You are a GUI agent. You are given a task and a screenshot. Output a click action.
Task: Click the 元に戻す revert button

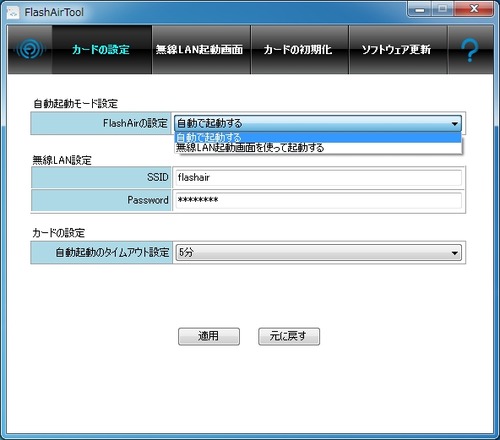(x=289, y=336)
